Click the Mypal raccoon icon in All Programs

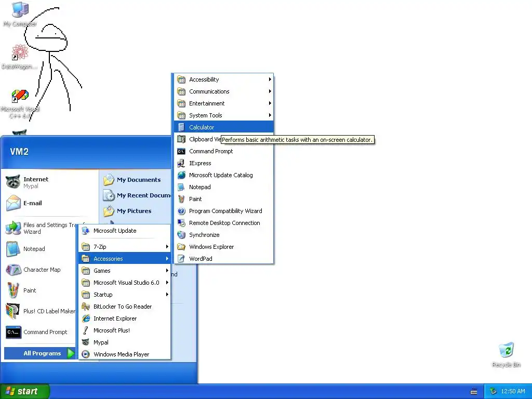click(86, 342)
